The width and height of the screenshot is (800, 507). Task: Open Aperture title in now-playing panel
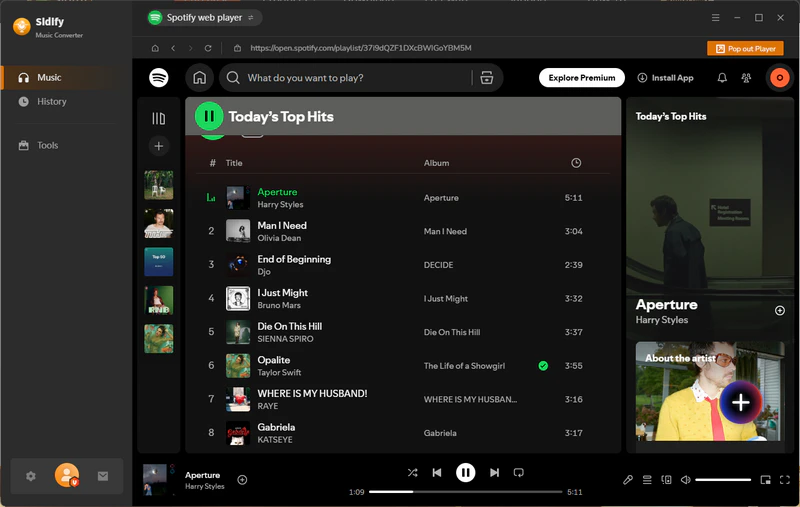[666, 305]
